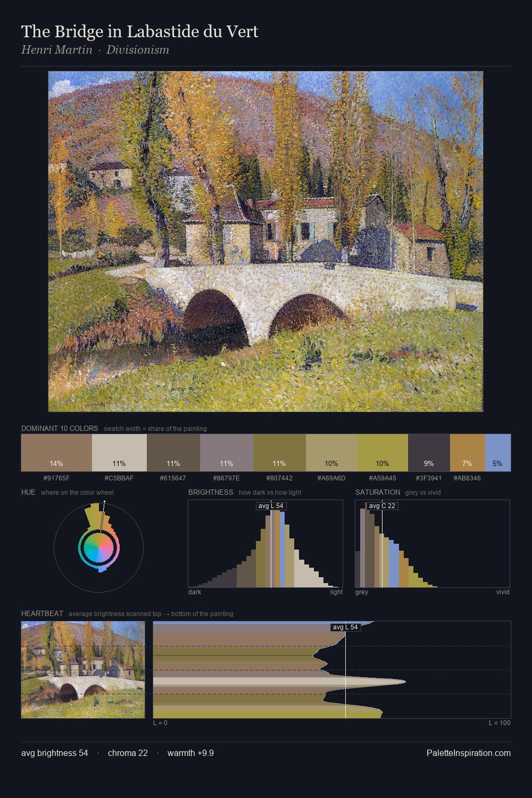This screenshot has height=798, width=532.
Task: Click the how dark vs how light caption
Action: click(x=270, y=493)
